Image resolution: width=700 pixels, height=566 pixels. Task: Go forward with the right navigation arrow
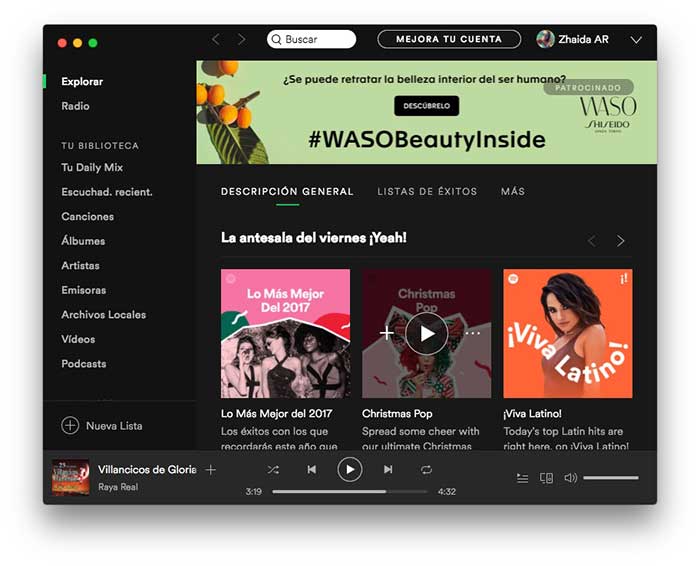click(242, 39)
